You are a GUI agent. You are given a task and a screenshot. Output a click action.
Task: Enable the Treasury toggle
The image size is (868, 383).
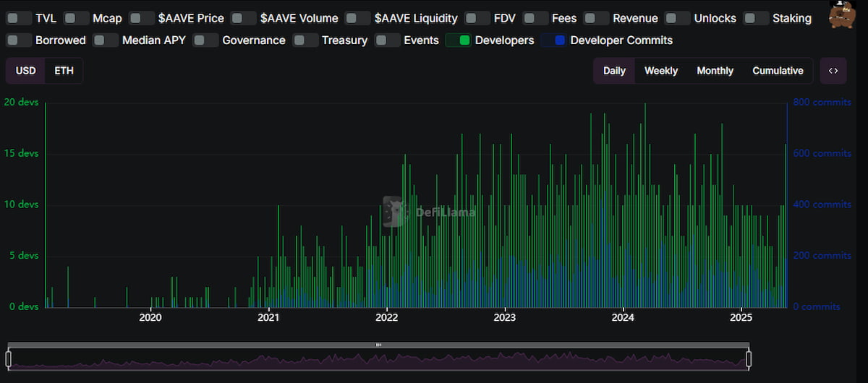306,40
